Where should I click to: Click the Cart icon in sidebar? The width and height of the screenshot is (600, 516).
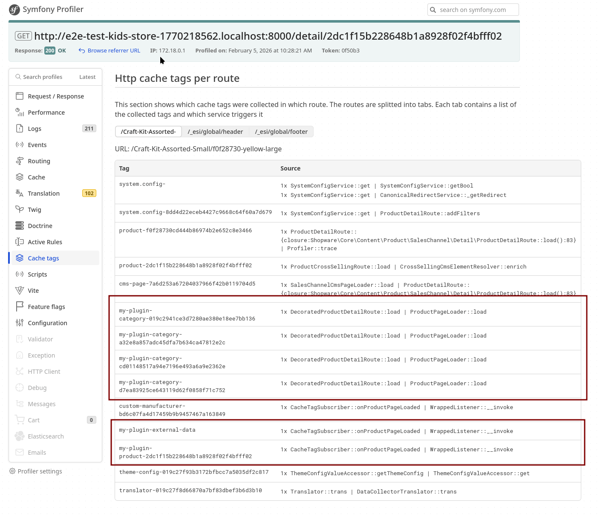(x=20, y=420)
